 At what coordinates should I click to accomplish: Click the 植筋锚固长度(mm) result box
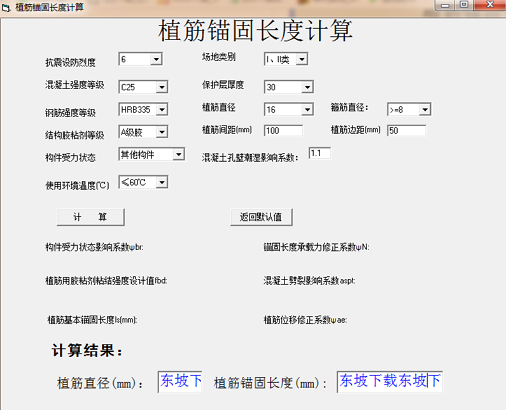click(x=390, y=382)
